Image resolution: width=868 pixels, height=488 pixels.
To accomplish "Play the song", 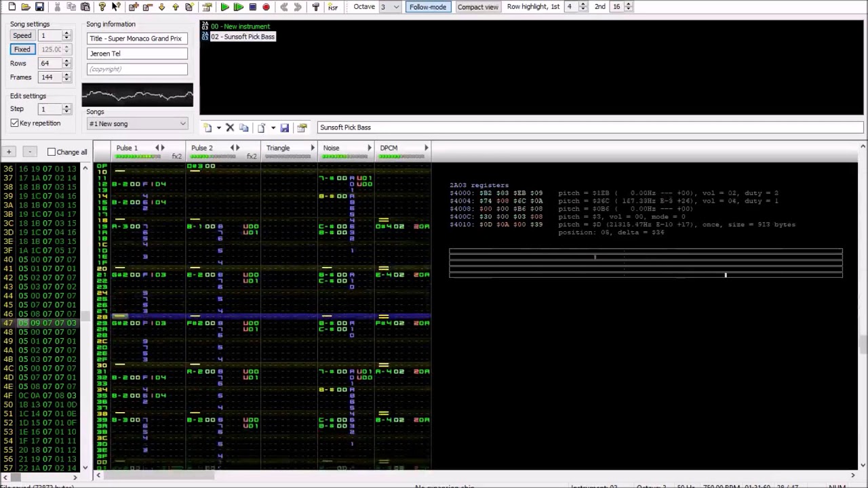I will pyautogui.click(x=224, y=7).
